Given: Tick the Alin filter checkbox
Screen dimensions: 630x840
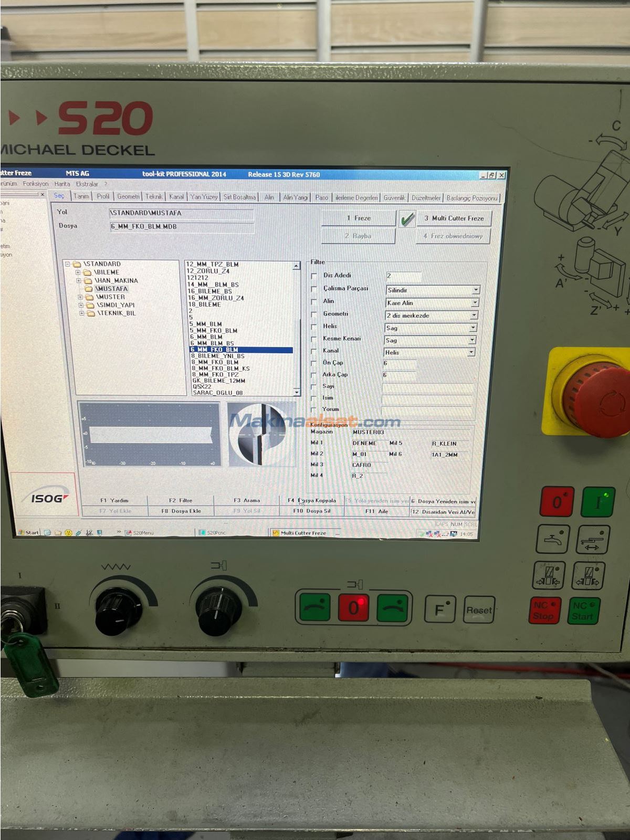Looking at the screenshot, I should pos(314,302).
